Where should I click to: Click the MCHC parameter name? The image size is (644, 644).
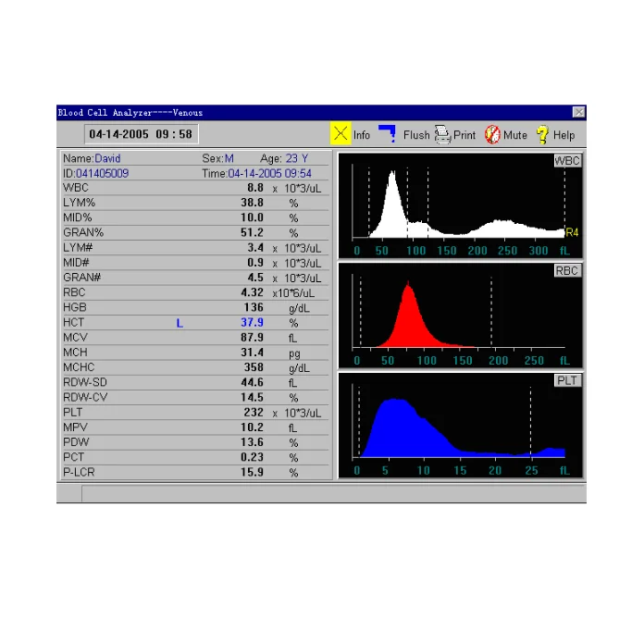(x=79, y=367)
